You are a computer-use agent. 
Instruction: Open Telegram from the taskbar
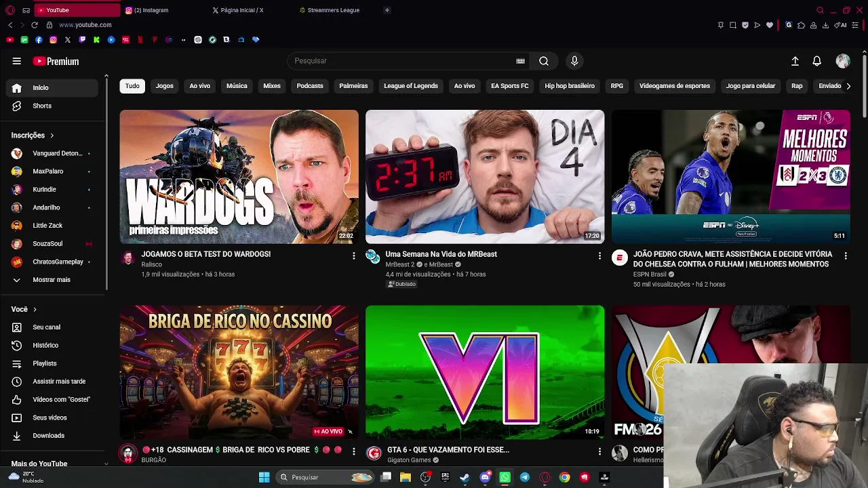[525, 477]
